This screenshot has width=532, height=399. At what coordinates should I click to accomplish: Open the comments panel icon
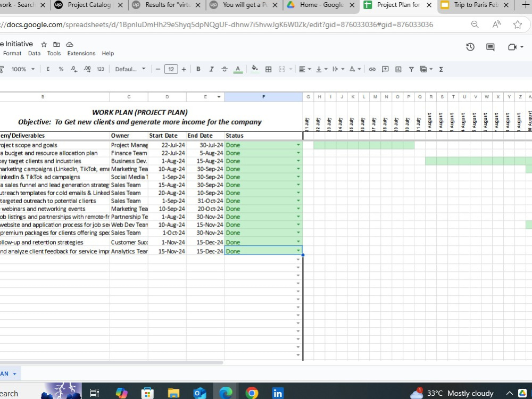coord(491,47)
